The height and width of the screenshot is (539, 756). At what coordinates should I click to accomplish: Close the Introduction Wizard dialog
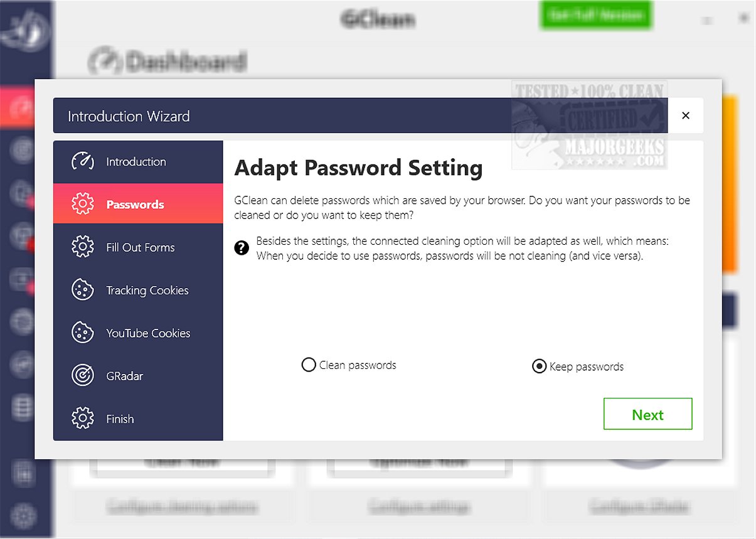click(x=686, y=115)
